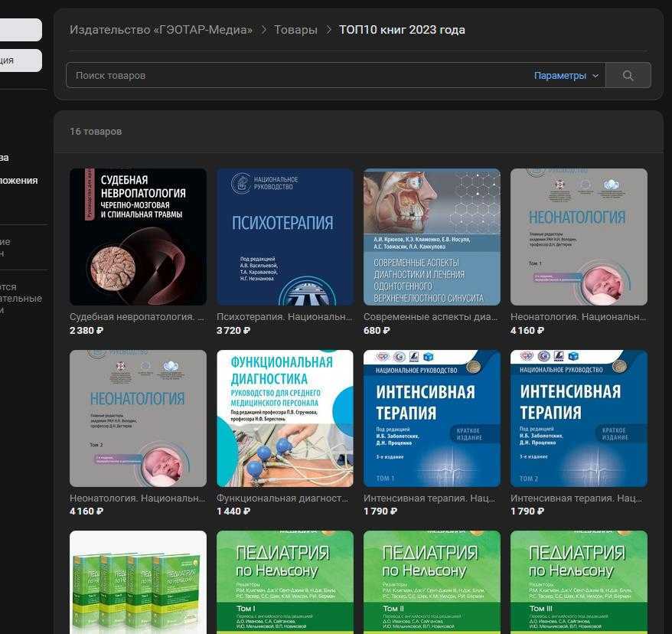Open Педиатрия по Нельсону four-volume set image
Image resolution: width=672 pixels, height=634 pixels.
[x=138, y=582]
